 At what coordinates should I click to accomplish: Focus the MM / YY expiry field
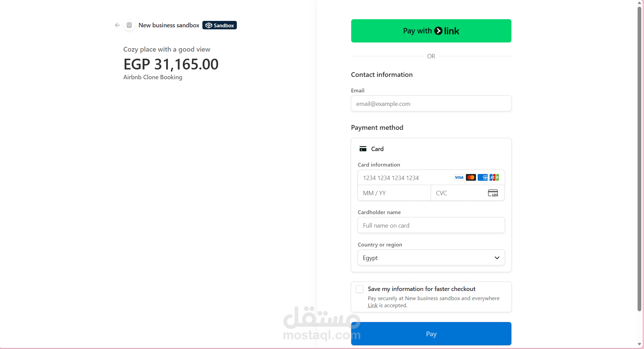pos(394,193)
